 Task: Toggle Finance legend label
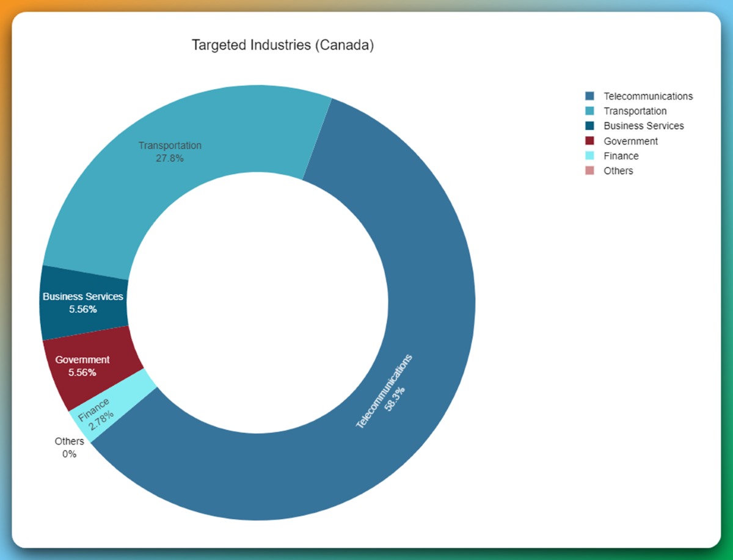621,156
